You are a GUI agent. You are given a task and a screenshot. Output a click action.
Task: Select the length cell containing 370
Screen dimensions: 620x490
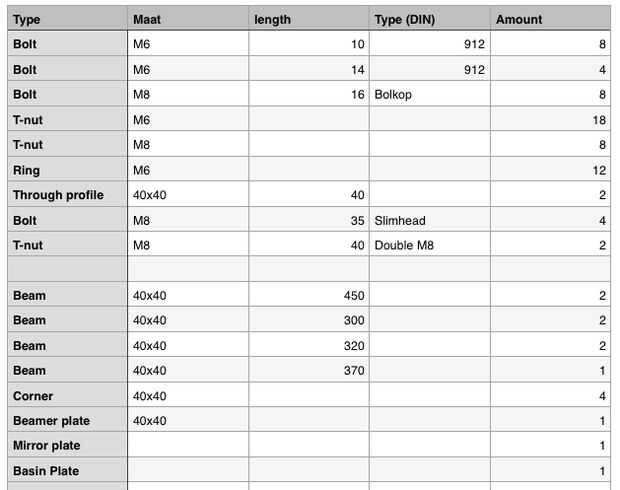click(308, 371)
